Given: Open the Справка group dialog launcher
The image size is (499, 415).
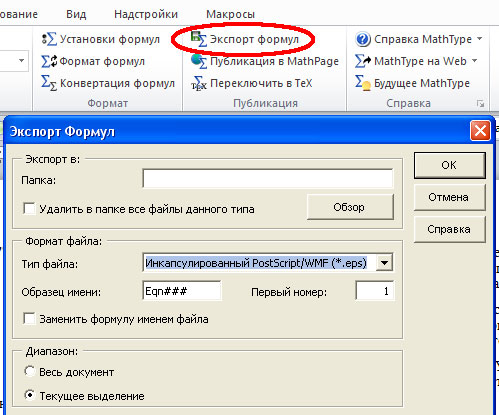Looking at the screenshot, I should point(480,104).
